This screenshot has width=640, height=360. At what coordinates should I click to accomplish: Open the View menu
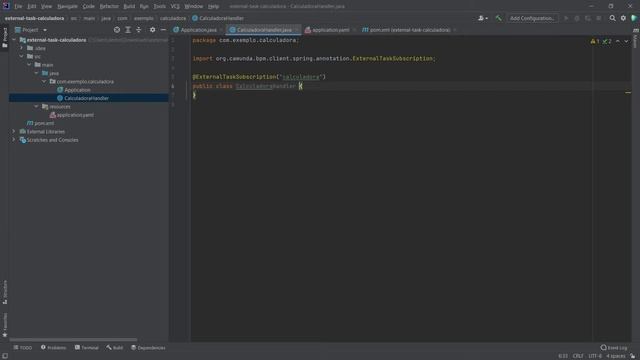point(46,6)
